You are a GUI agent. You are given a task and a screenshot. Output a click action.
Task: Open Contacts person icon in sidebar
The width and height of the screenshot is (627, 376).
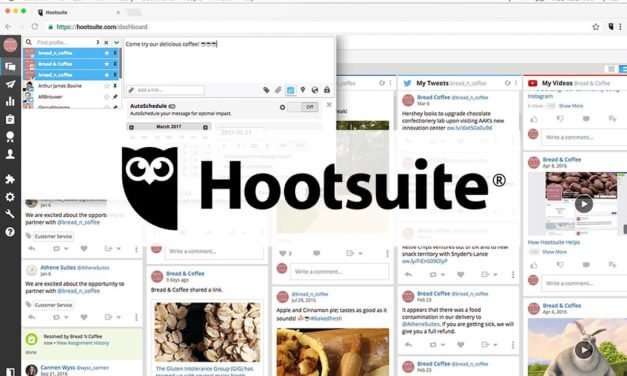(x=10, y=154)
